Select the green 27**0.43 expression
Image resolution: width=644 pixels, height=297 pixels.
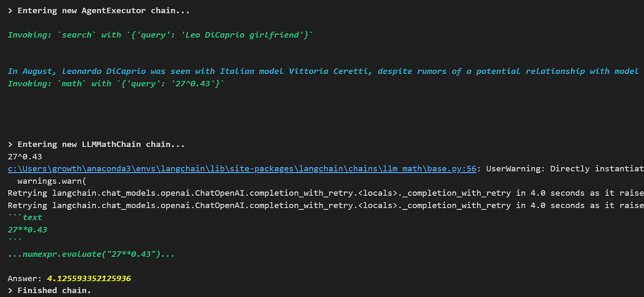[x=27, y=230]
